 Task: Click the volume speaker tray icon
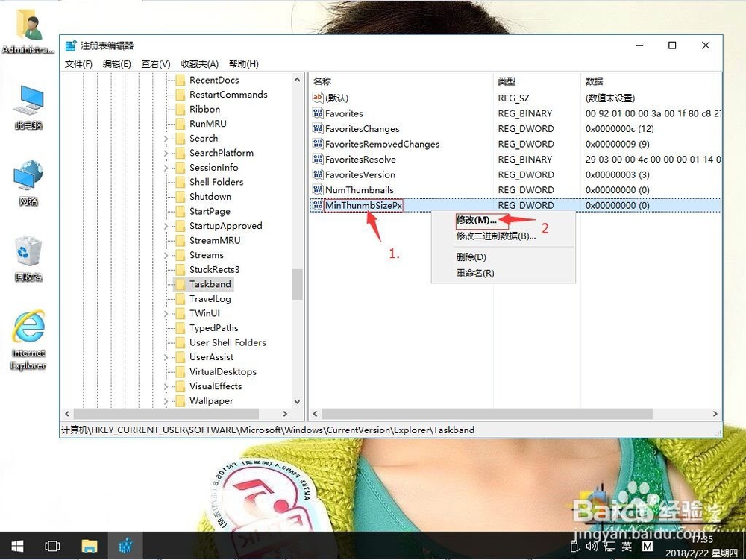tap(592, 547)
